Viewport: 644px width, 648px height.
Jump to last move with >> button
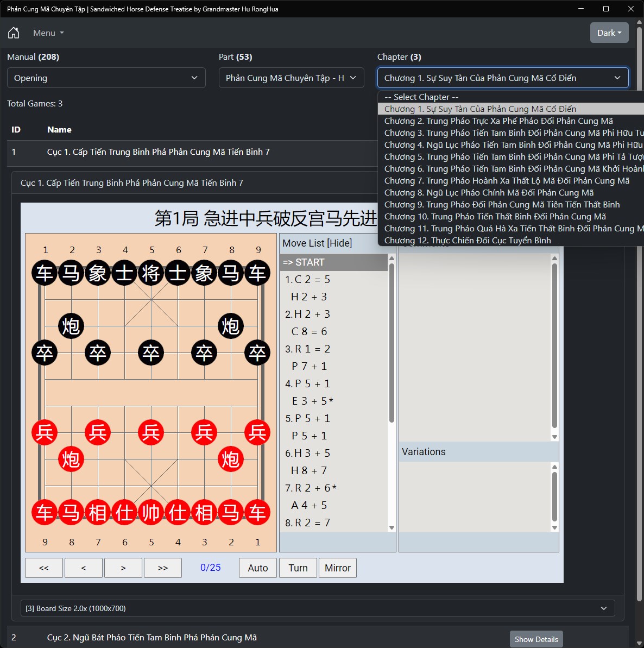coord(163,568)
